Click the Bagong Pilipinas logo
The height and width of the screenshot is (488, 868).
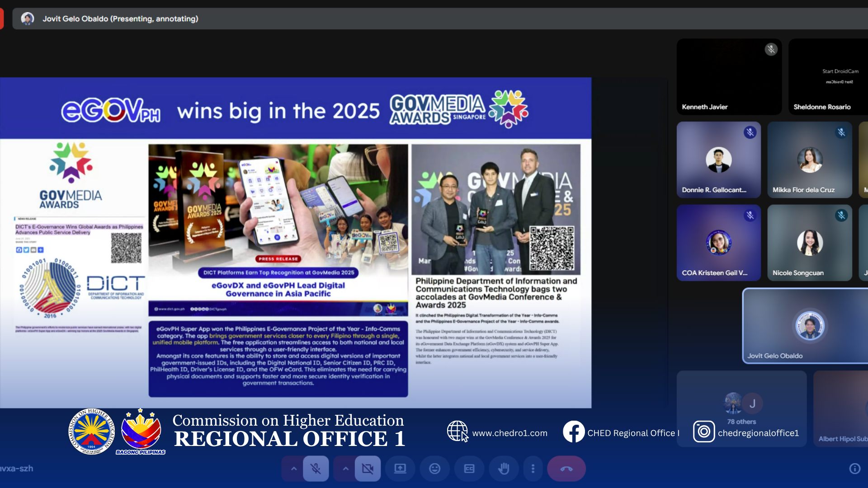pos(141,432)
